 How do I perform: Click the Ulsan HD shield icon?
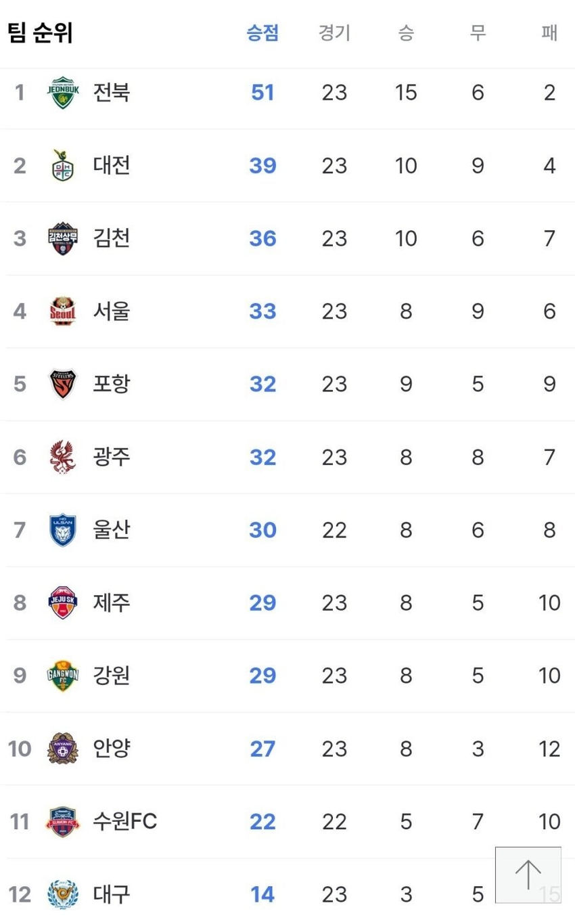click(63, 530)
